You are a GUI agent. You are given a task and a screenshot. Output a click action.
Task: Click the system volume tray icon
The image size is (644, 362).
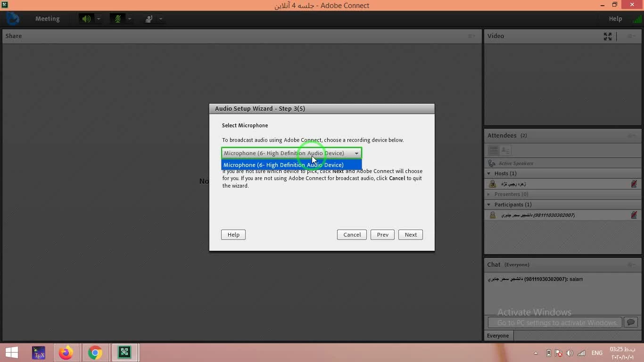click(x=570, y=353)
